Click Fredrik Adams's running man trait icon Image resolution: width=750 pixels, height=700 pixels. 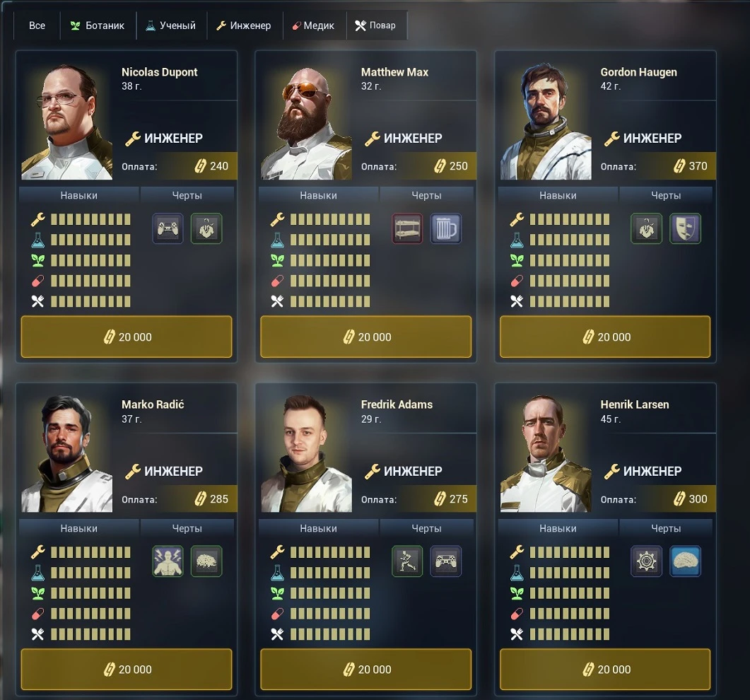(x=407, y=561)
